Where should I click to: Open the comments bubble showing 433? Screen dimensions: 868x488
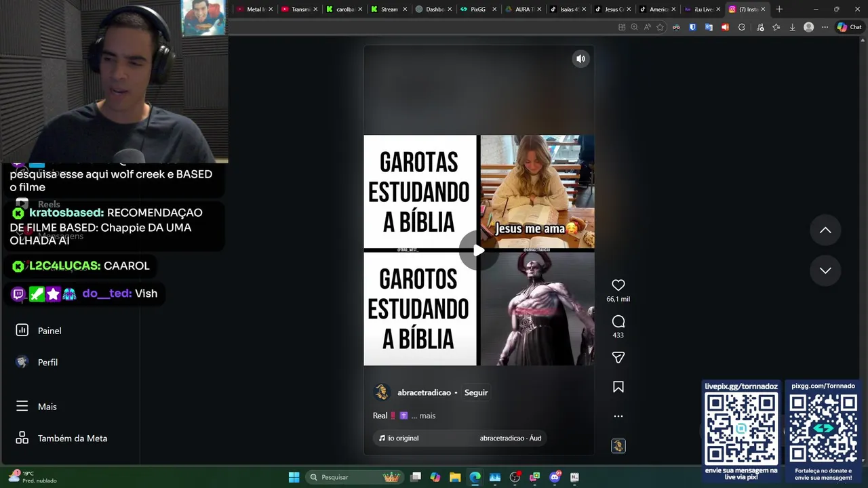[618, 321]
